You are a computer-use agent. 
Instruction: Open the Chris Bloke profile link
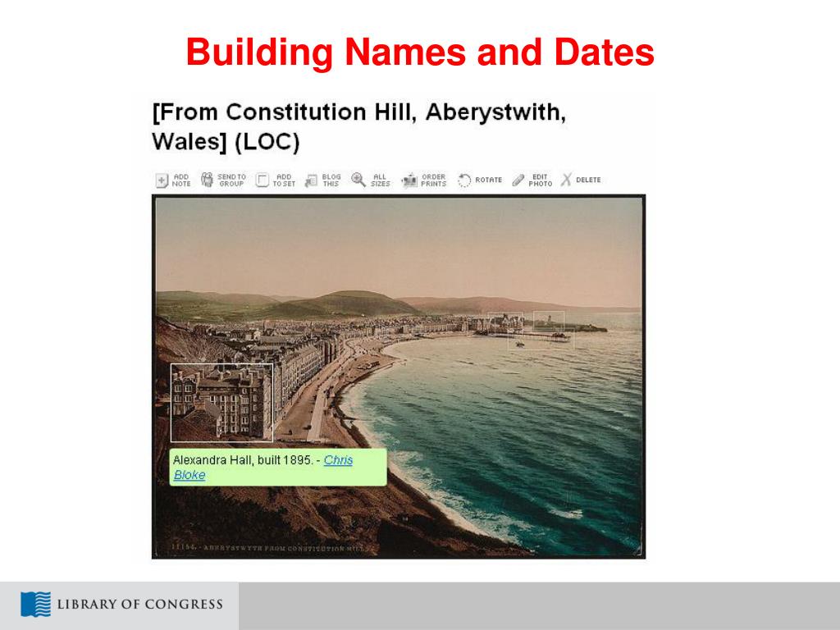pyautogui.click(x=338, y=460)
